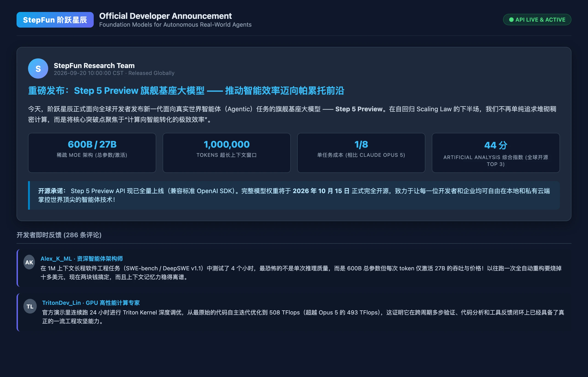Click the AK avatar of Alex_K_ML
588x377 pixels.
29,262
